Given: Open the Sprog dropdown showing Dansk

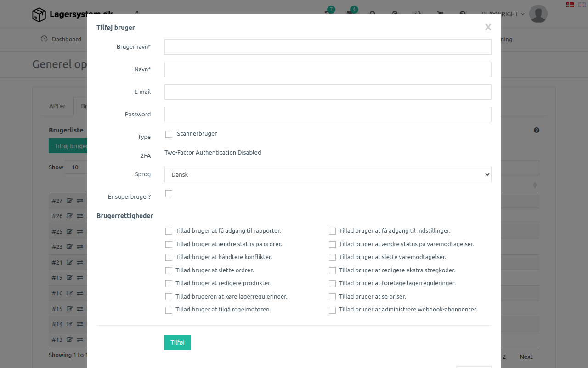Looking at the screenshot, I should pyautogui.click(x=328, y=174).
